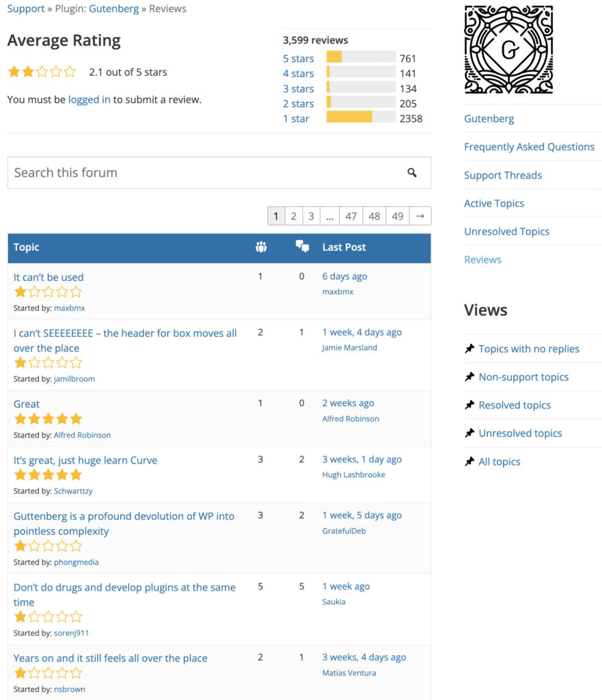The height and width of the screenshot is (700, 602).
Task: Open the Support breadcrumb link
Action: [x=25, y=8]
